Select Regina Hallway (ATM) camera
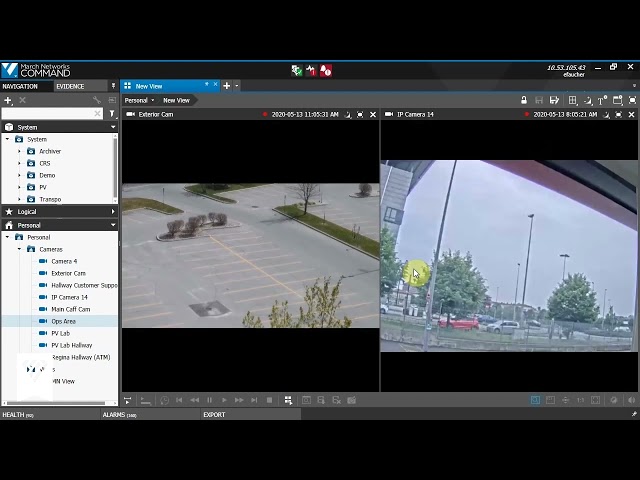The image size is (640, 480). point(81,358)
